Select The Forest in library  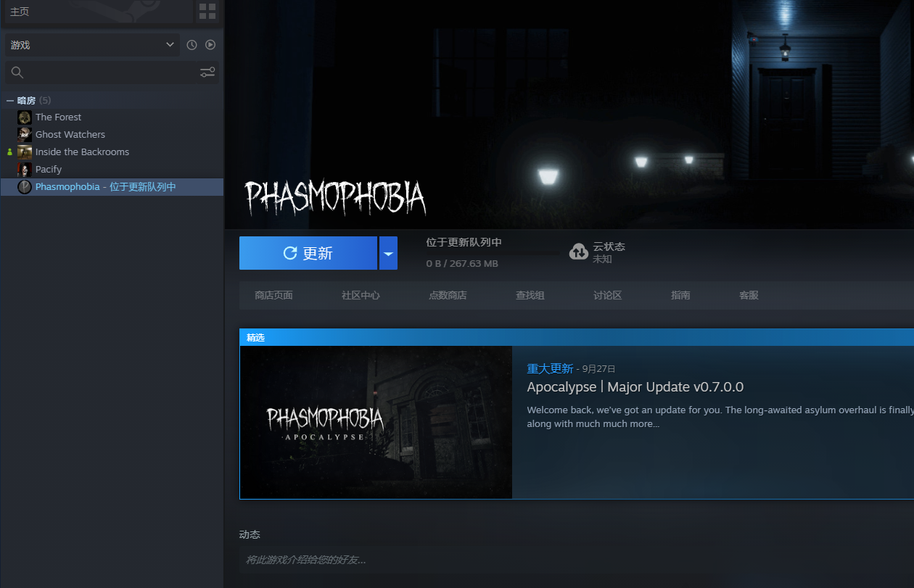click(58, 117)
